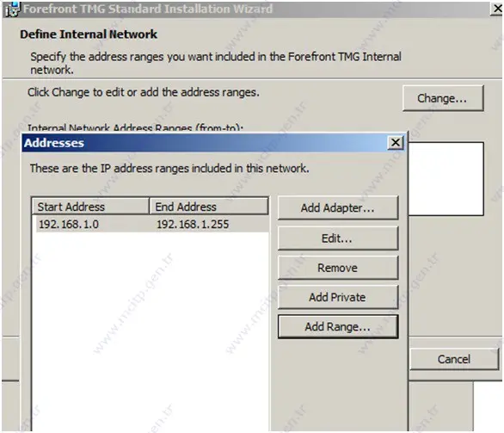Select the 192.168.1.0 start address entry
This screenshot has height=433, width=504.
coord(69,224)
